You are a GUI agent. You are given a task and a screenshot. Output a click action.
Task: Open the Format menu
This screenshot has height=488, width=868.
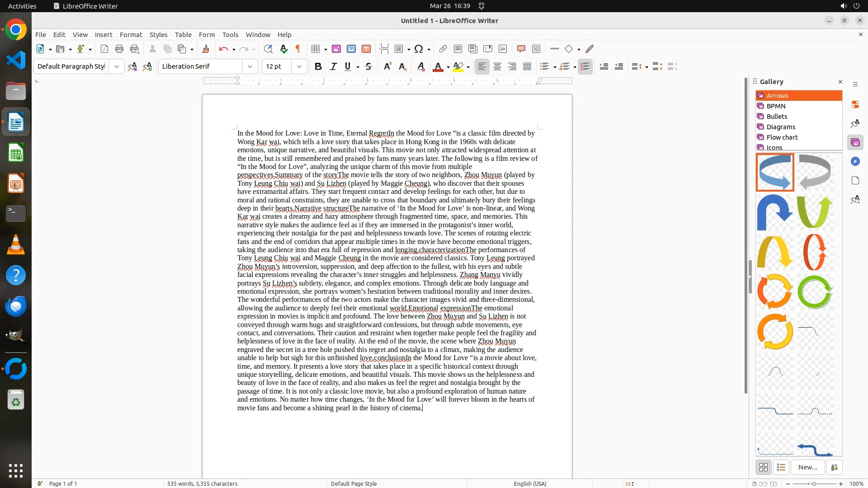131,34
